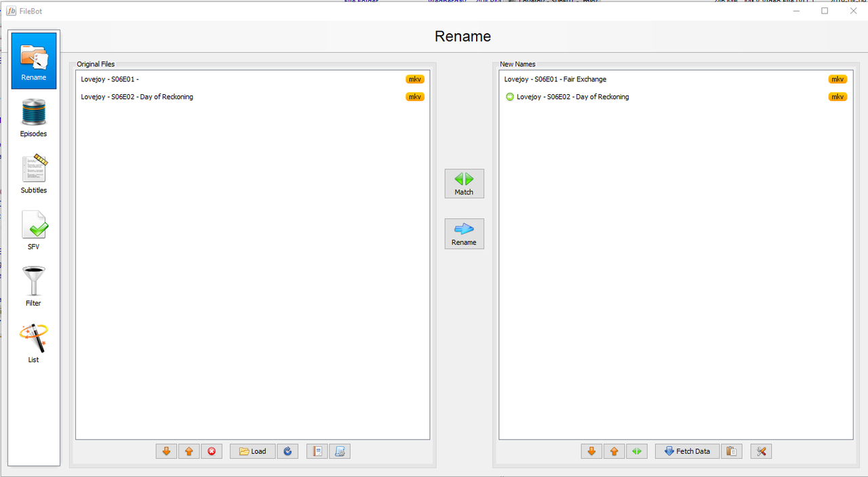Click the Rename arrow button in center
868x477 pixels.
pos(464,234)
